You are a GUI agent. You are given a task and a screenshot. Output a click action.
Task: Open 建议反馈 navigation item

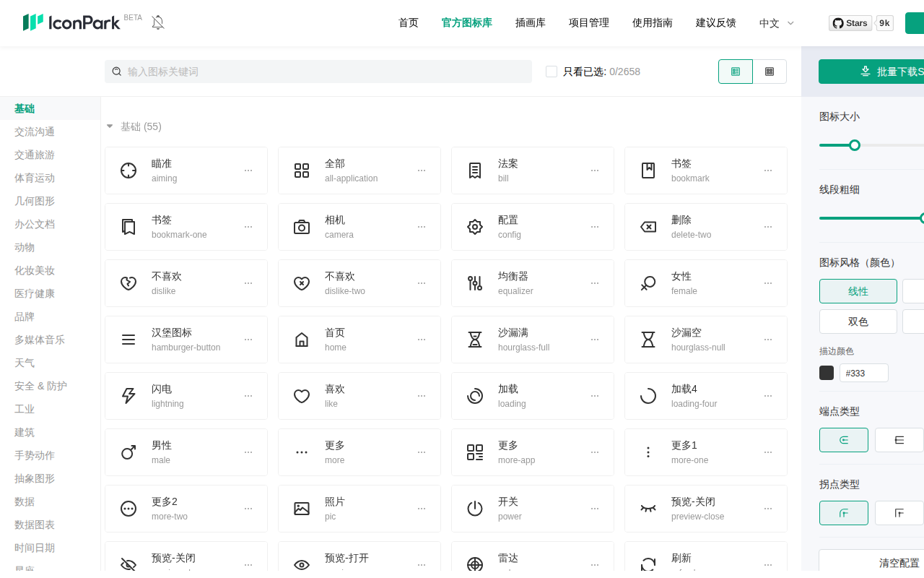pyautogui.click(x=716, y=23)
